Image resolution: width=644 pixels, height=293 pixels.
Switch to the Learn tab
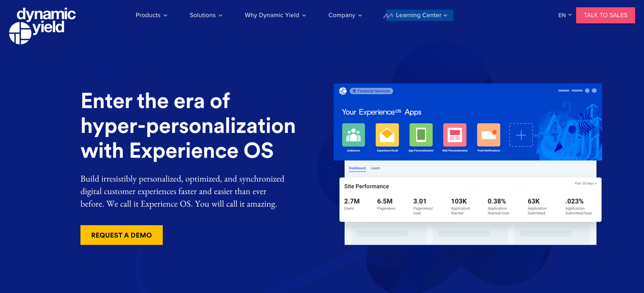(x=375, y=168)
